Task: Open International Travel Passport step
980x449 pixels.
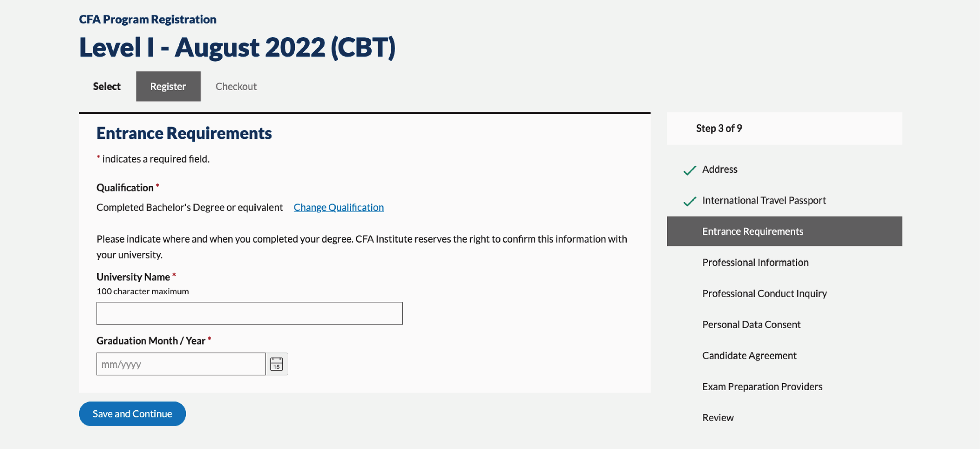Action: click(x=764, y=200)
